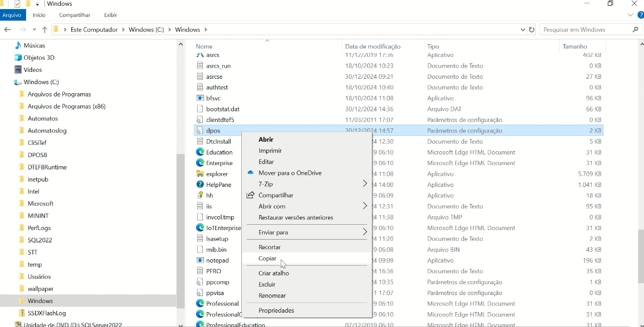The image size is (644, 327).
Task: Select the Músicas item in the sidebar
Action: coord(34,46)
